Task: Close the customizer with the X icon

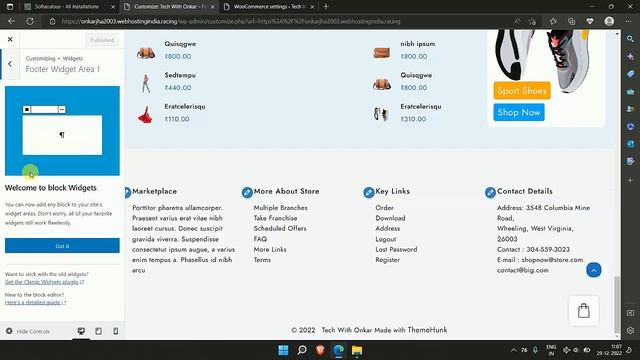Action: [10, 39]
